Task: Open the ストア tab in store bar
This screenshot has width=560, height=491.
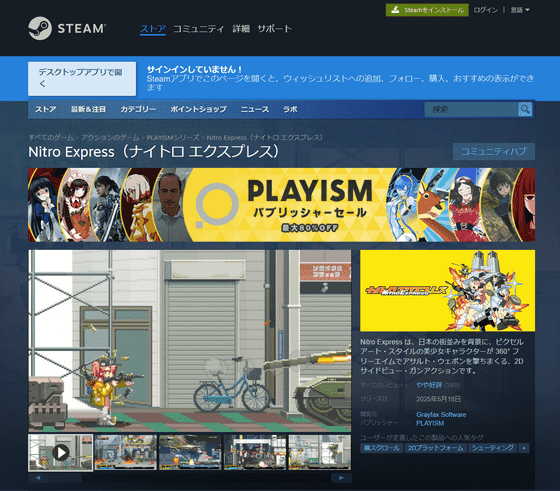Action: [x=45, y=109]
